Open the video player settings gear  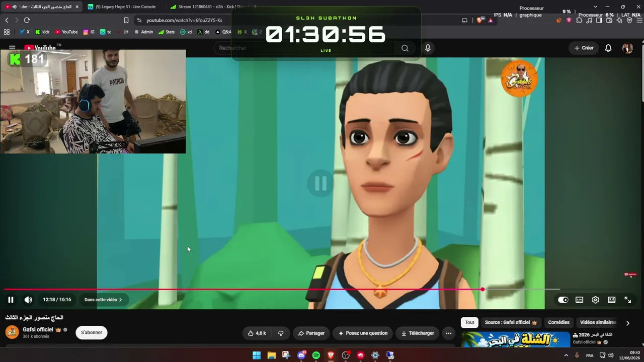pyautogui.click(x=595, y=300)
